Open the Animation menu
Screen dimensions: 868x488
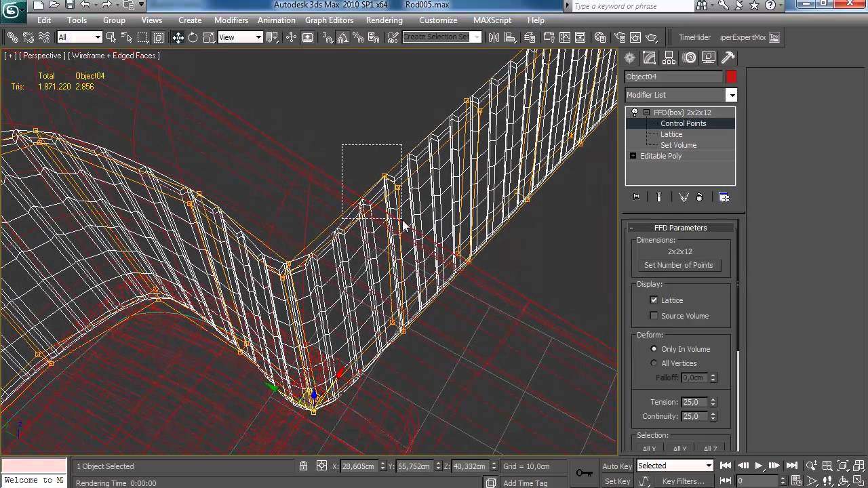point(277,20)
